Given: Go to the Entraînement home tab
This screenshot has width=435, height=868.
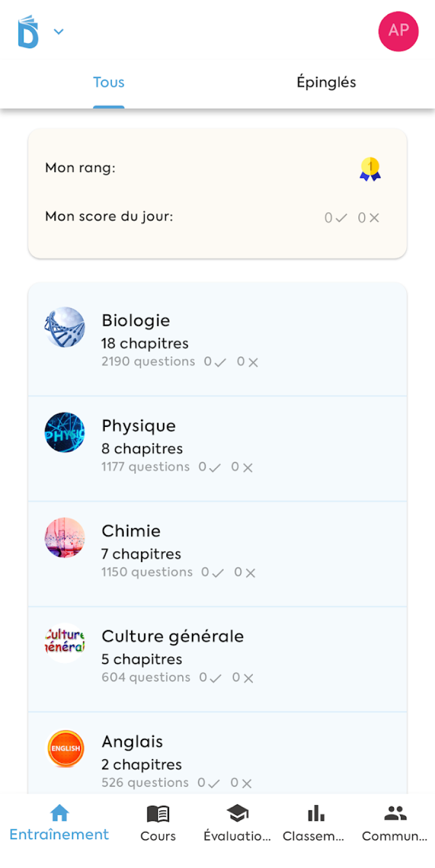Looking at the screenshot, I should click(x=59, y=823).
